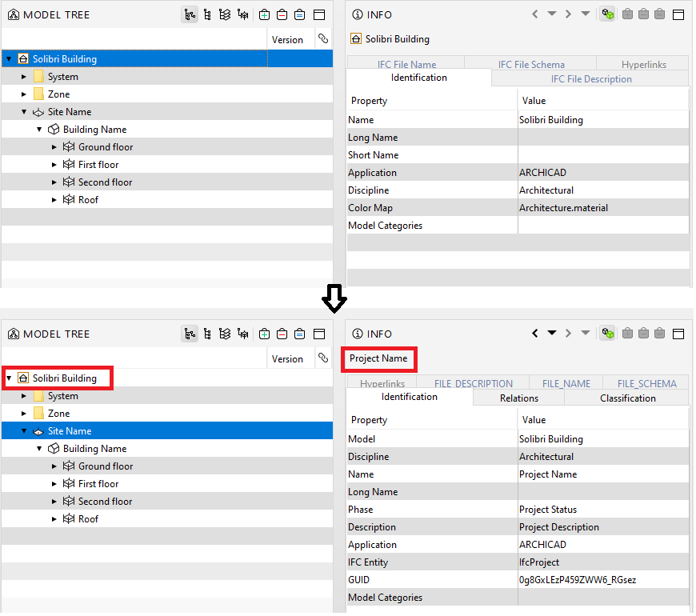Click Project Description value cell
This screenshot has height=616, width=696.
(x=603, y=527)
